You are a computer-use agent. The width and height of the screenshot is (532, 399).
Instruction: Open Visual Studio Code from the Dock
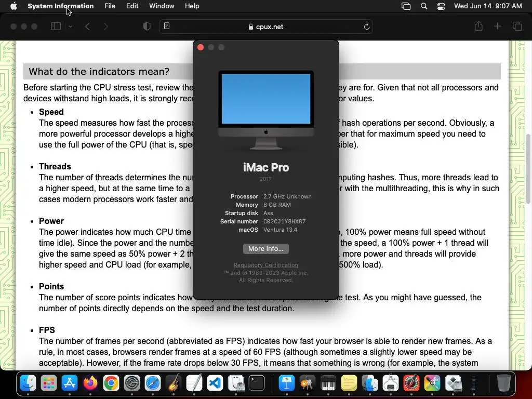click(215, 383)
